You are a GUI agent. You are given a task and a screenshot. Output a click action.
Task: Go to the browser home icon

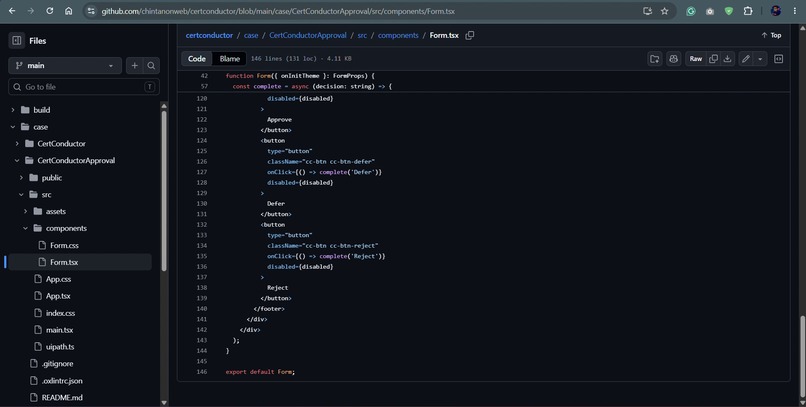coord(68,11)
